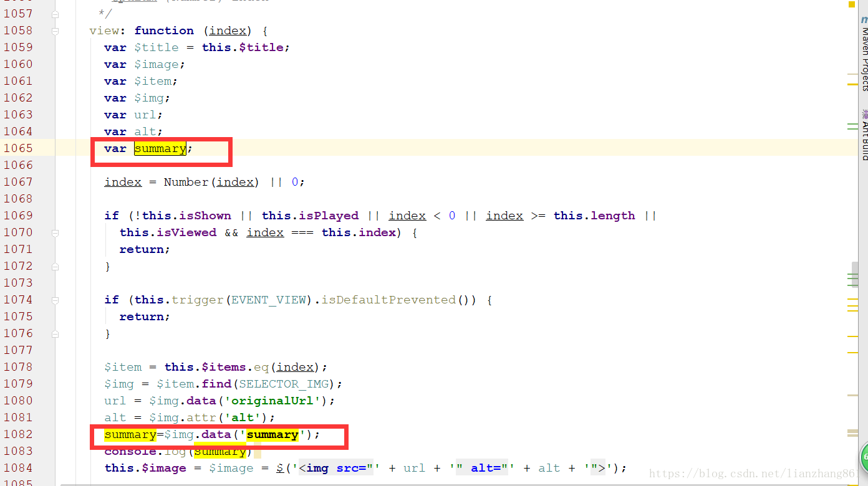Open the Ant Build tool window tab
The image size is (868, 486).
864,135
